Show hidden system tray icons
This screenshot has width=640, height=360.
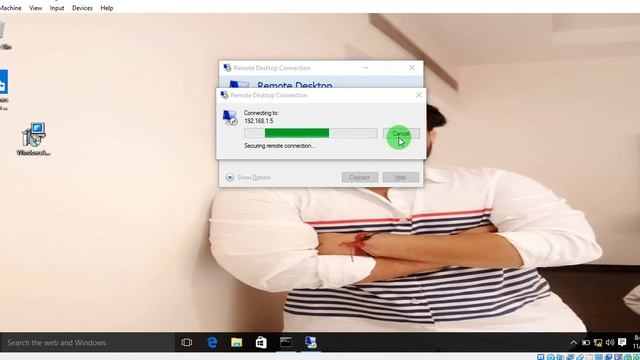pyautogui.click(x=573, y=342)
